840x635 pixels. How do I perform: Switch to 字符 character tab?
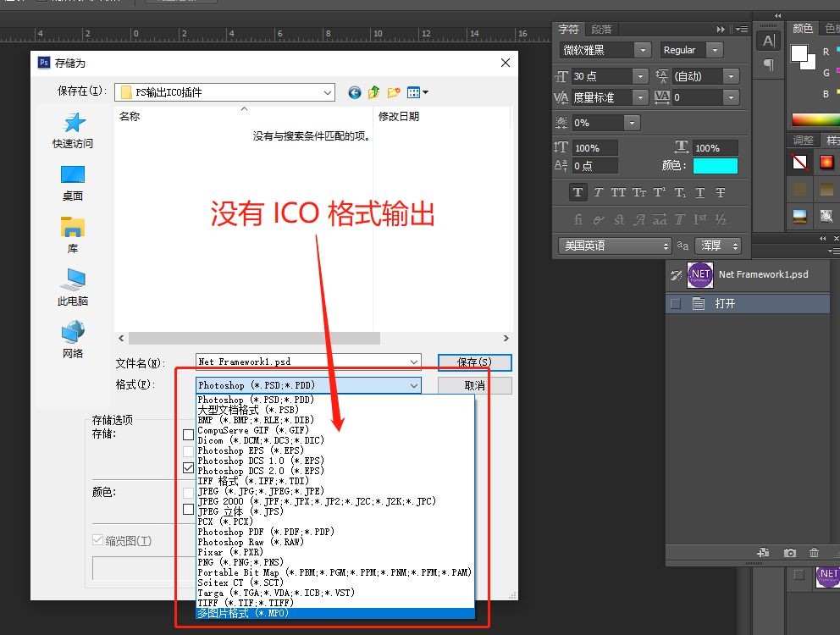[568, 29]
